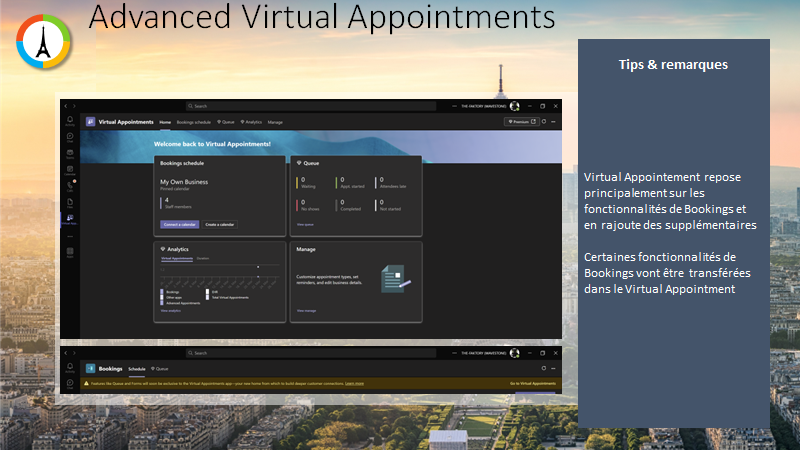This screenshot has height=450, width=800.
Task: Click the Waiting count in Queue card
Action: pos(303,180)
